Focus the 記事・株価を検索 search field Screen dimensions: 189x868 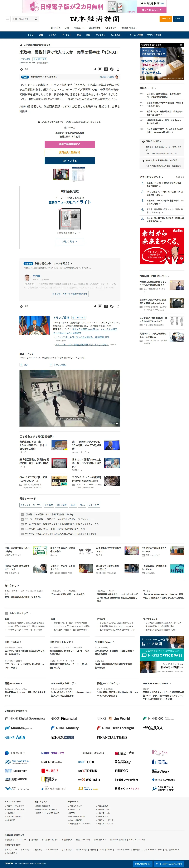click(x=23, y=19)
